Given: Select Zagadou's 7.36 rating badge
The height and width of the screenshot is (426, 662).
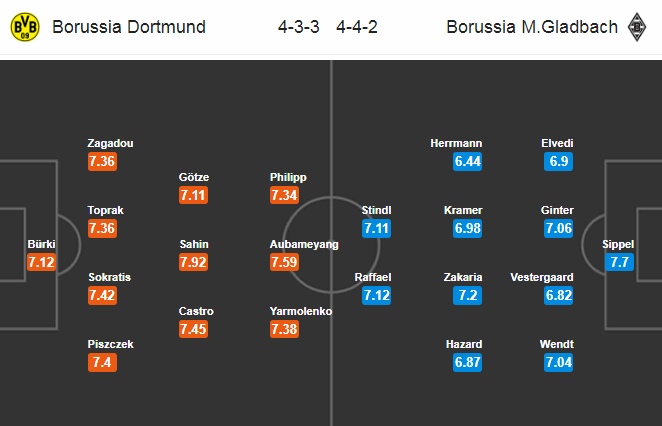Looking at the screenshot, I should pyautogui.click(x=103, y=161).
